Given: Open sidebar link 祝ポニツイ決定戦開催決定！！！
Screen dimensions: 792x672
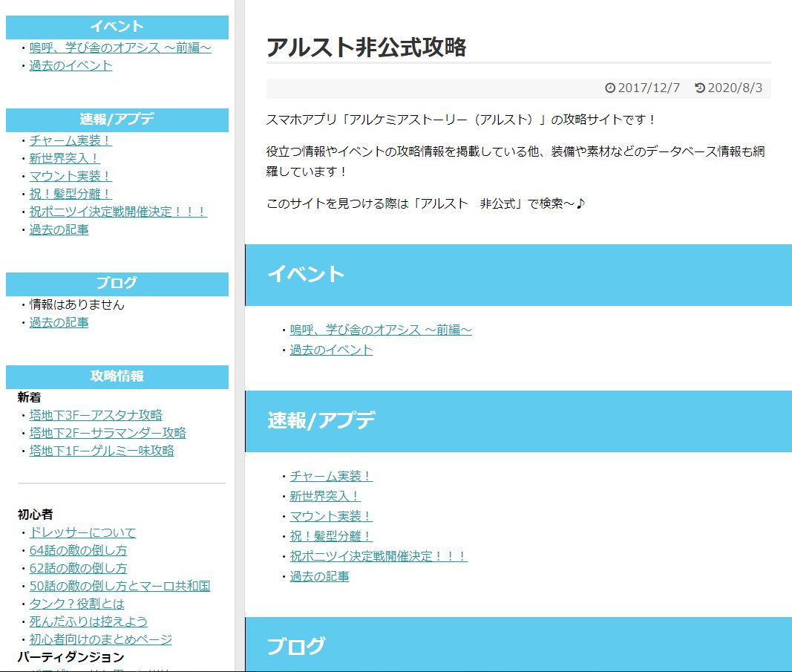Looking at the screenshot, I should (118, 211).
